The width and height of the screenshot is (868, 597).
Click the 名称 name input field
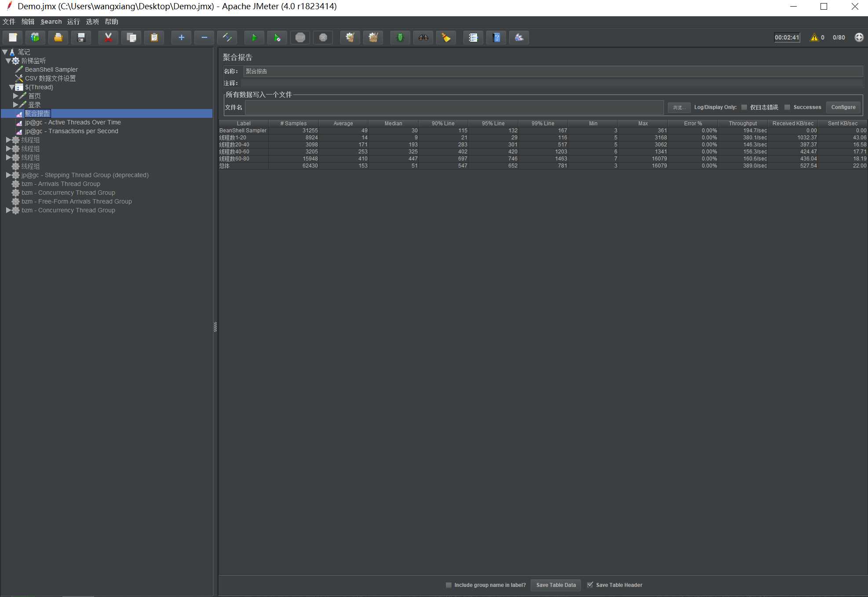click(553, 71)
